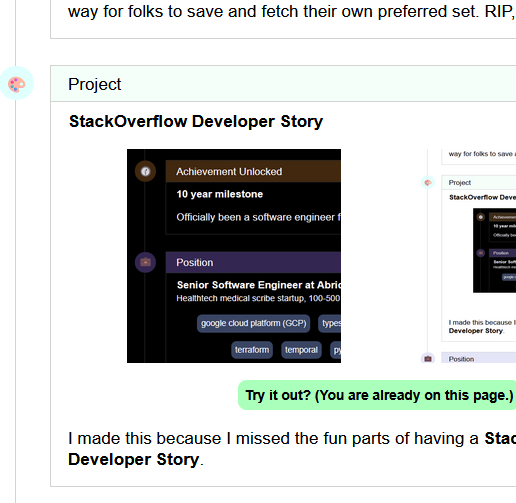The image size is (516, 503).
Task: Click the small briefcase icon in light thumbnail
Action: (428, 359)
